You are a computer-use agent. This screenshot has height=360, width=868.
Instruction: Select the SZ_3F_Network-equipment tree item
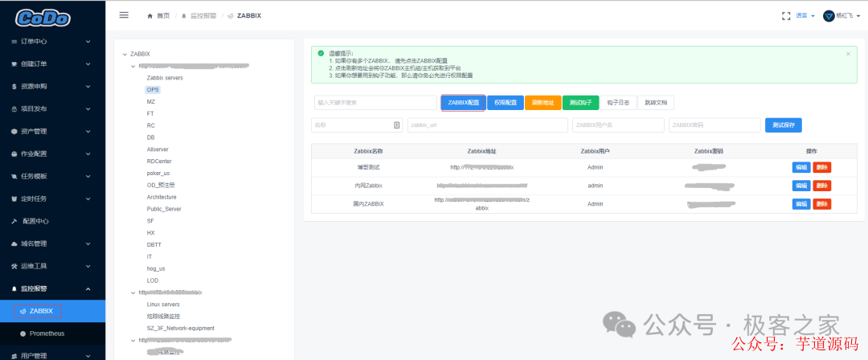181,329
